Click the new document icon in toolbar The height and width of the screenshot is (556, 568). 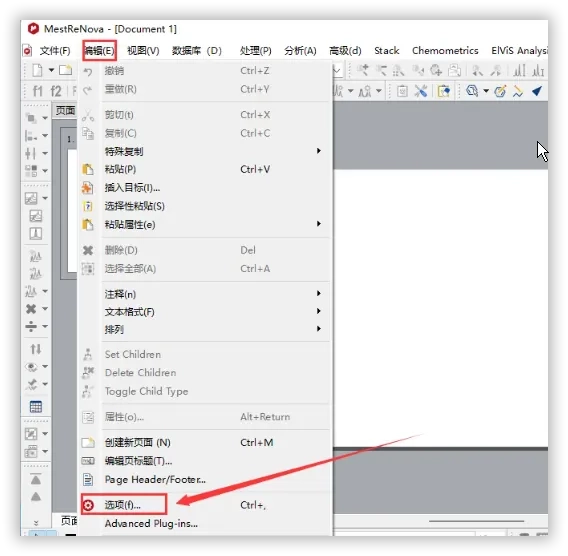pos(37,70)
